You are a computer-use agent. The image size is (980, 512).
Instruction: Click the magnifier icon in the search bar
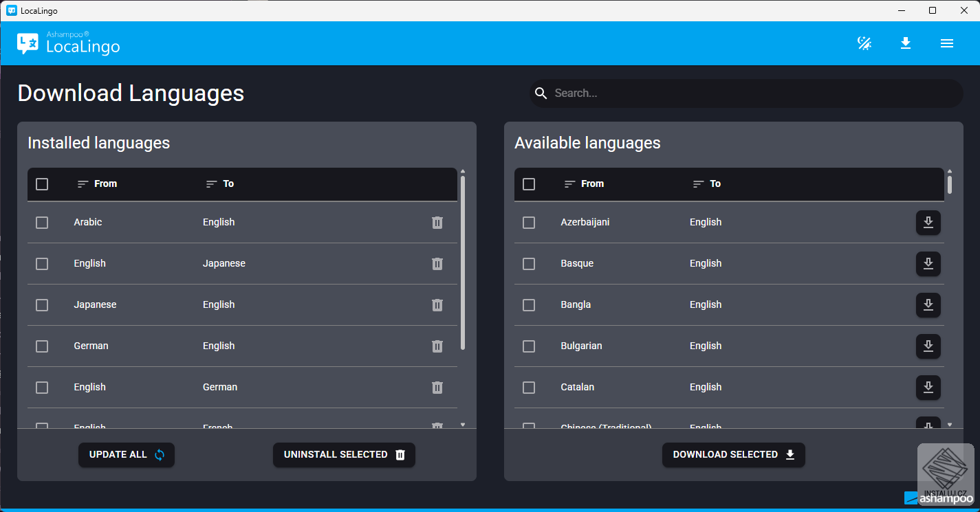(541, 93)
